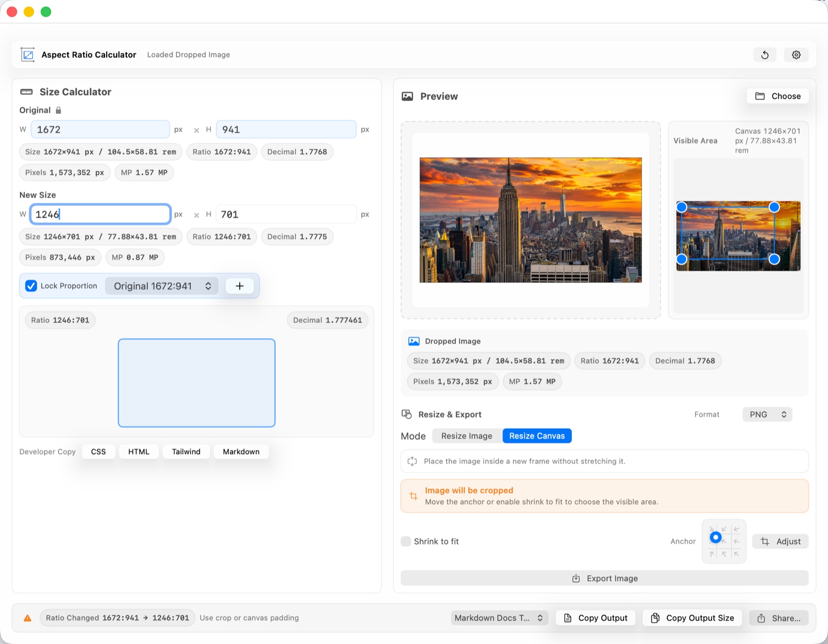Click the city skyline preview image
The width and height of the screenshot is (828, 644).
[x=530, y=220]
